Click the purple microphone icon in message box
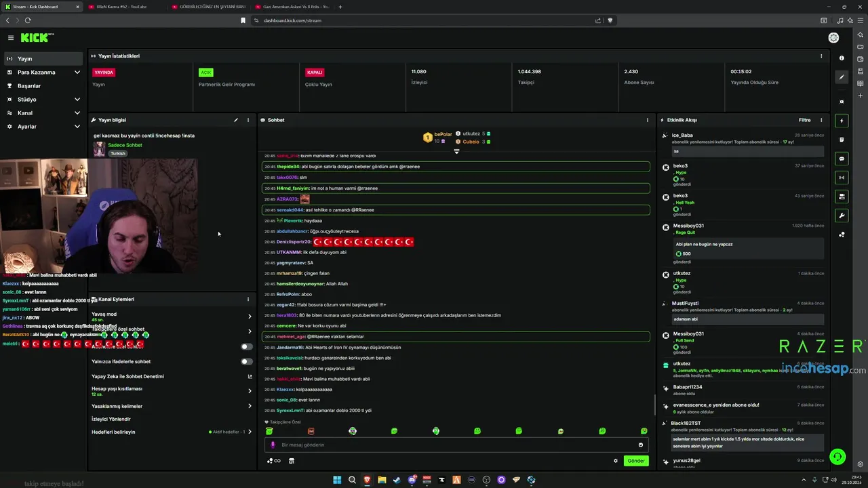The image size is (868, 488). click(273, 445)
